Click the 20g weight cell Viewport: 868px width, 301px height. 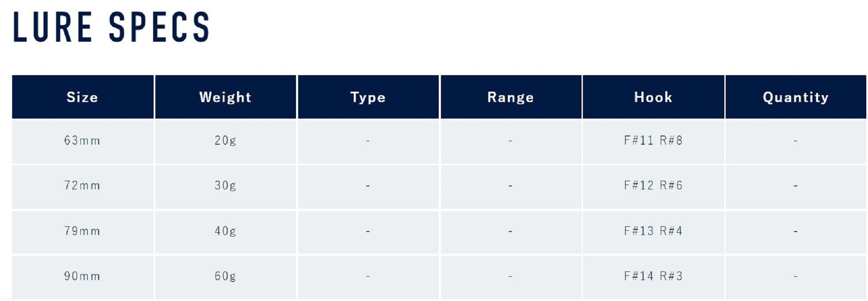[x=225, y=141]
